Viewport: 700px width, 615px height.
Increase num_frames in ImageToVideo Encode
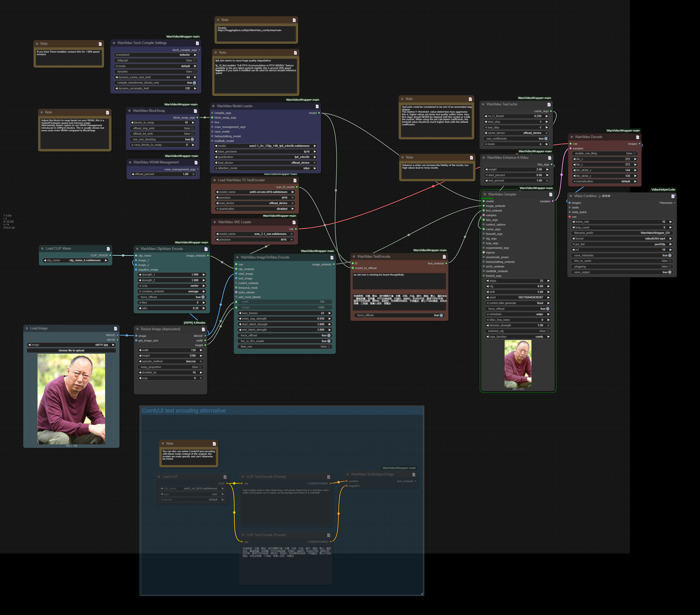point(330,313)
